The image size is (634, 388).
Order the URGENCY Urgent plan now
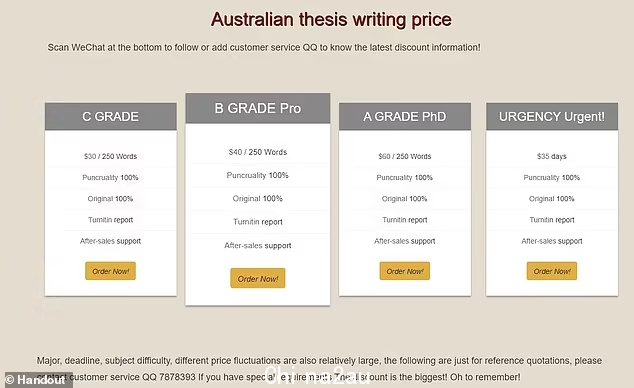coord(552,271)
